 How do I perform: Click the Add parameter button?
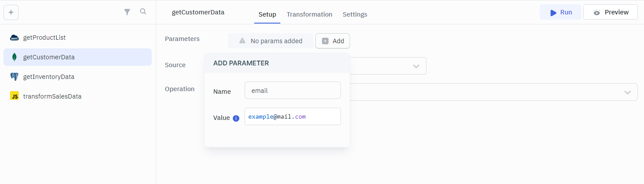[333, 41]
